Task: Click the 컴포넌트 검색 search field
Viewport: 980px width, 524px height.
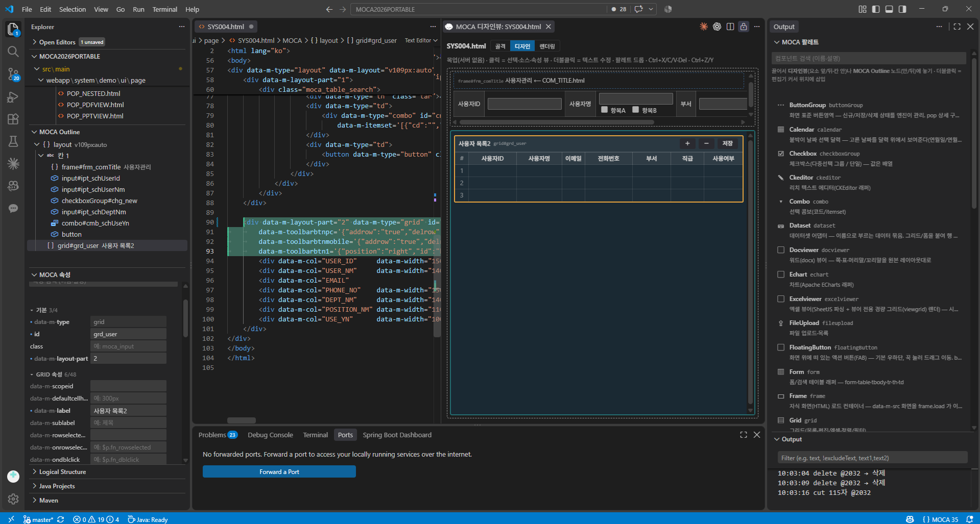Action: (868, 58)
